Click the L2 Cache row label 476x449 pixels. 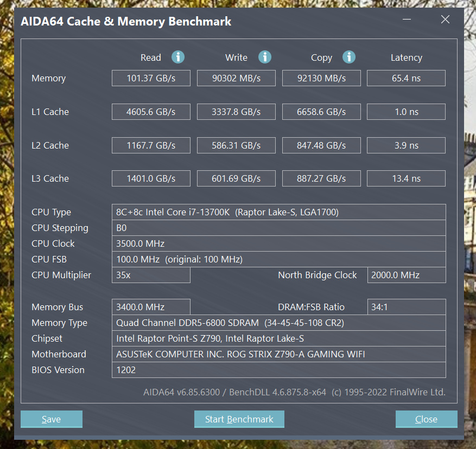click(x=50, y=145)
